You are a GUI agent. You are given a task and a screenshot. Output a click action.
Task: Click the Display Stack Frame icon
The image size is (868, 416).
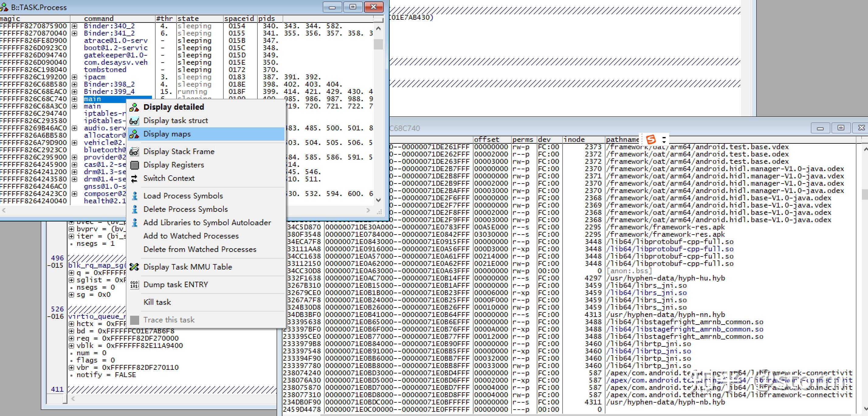134,152
